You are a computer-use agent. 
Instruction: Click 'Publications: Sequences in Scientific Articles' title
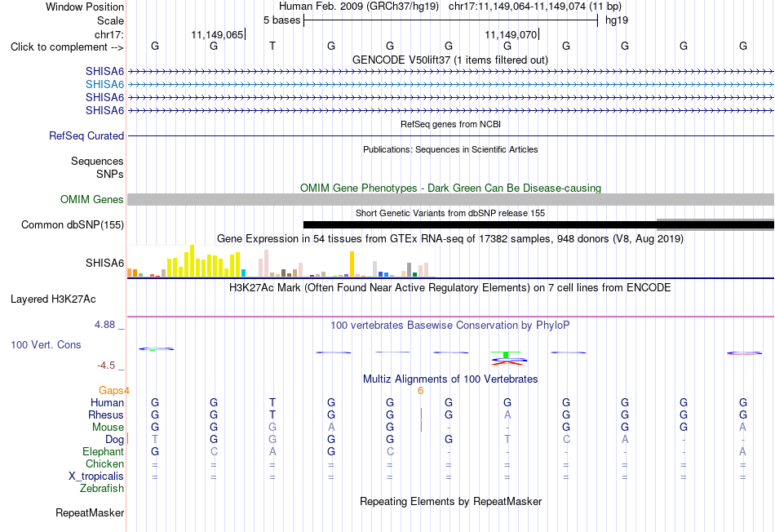tap(450, 149)
